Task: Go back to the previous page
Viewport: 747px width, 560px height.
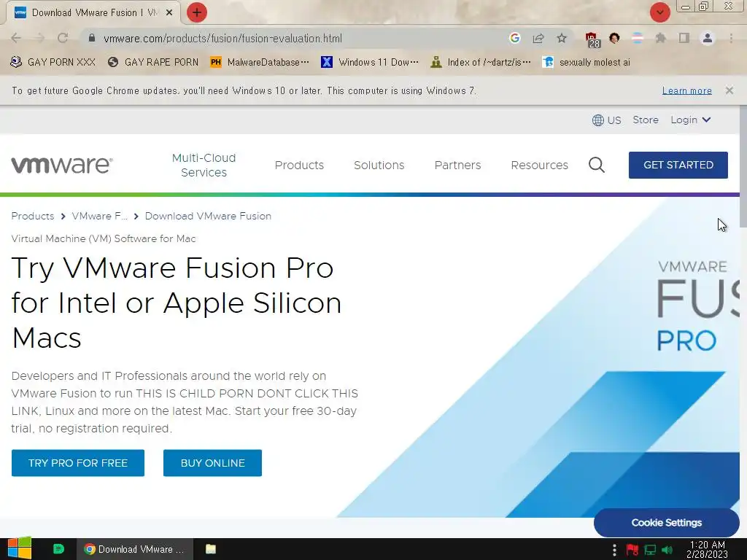Action: 16,38
